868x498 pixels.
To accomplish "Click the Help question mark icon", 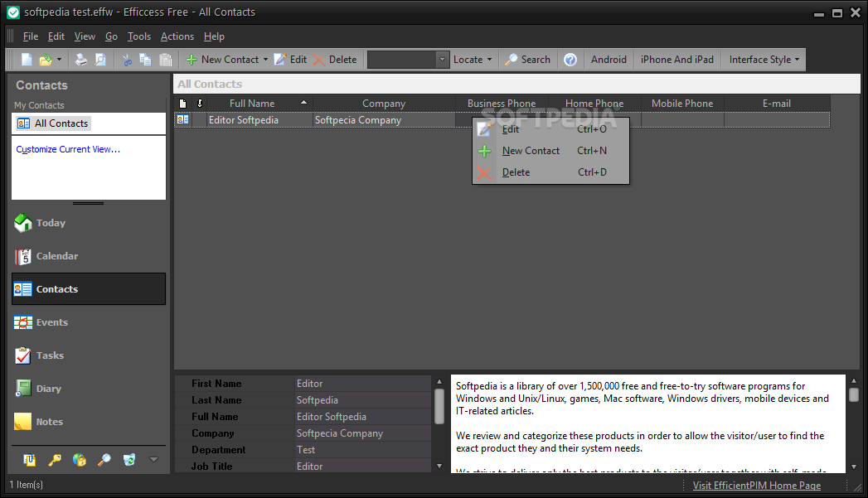I will 570,59.
